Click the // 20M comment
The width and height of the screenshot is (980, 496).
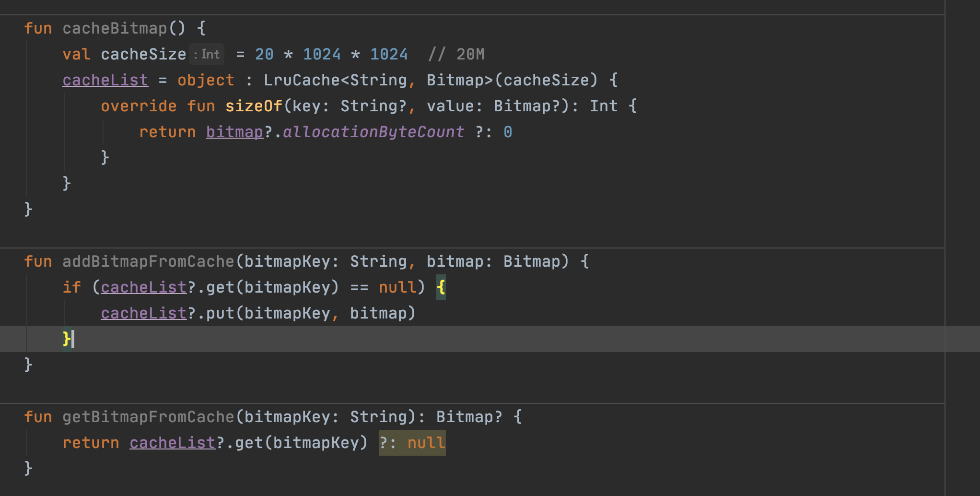456,54
